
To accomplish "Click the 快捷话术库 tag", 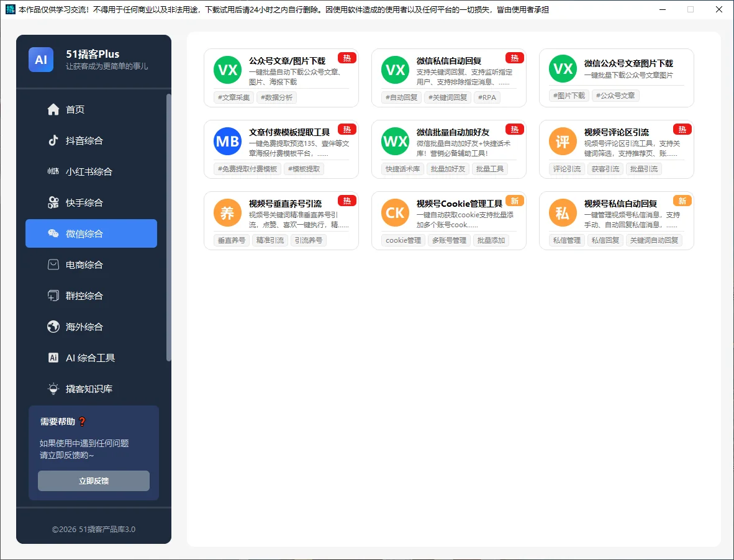I will (402, 169).
